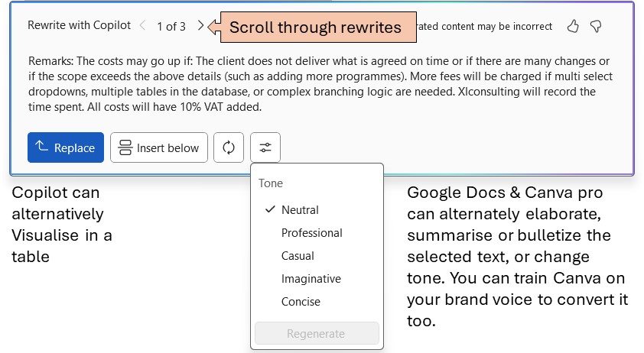Select the checked Neutral tone option
The width and height of the screenshot is (644, 353).
click(300, 210)
